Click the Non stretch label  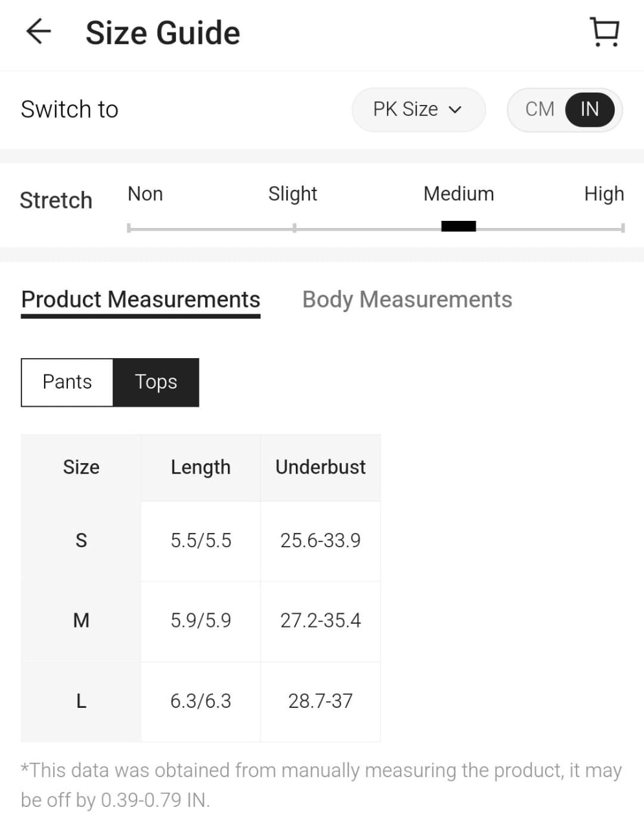[145, 194]
